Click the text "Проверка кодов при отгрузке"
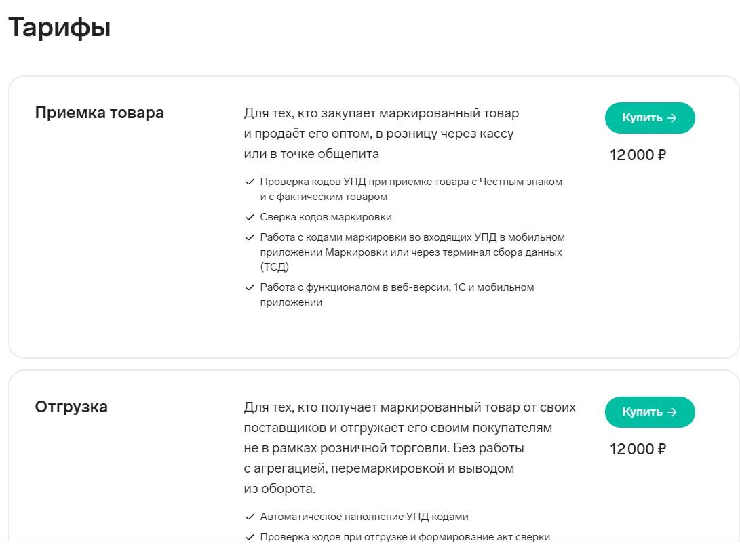Viewport: 740px width, 560px height. click(x=405, y=537)
